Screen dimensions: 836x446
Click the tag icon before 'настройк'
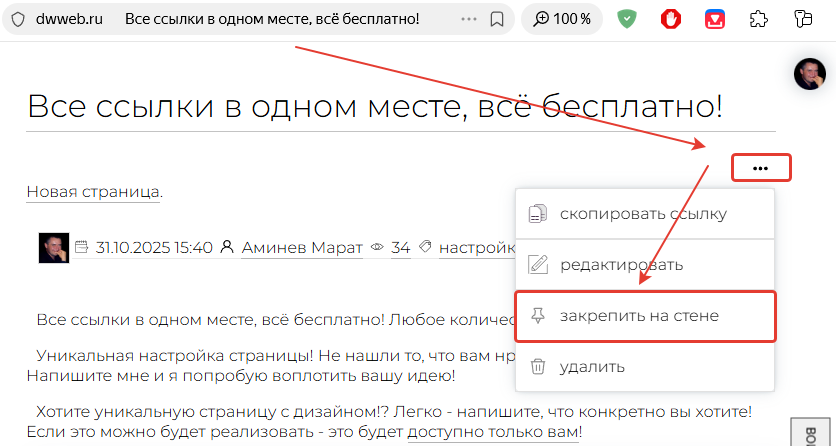tap(425, 247)
